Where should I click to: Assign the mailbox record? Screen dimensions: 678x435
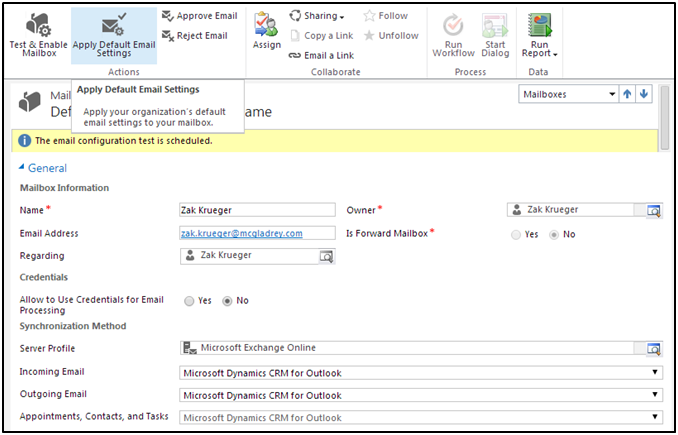[267, 31]
